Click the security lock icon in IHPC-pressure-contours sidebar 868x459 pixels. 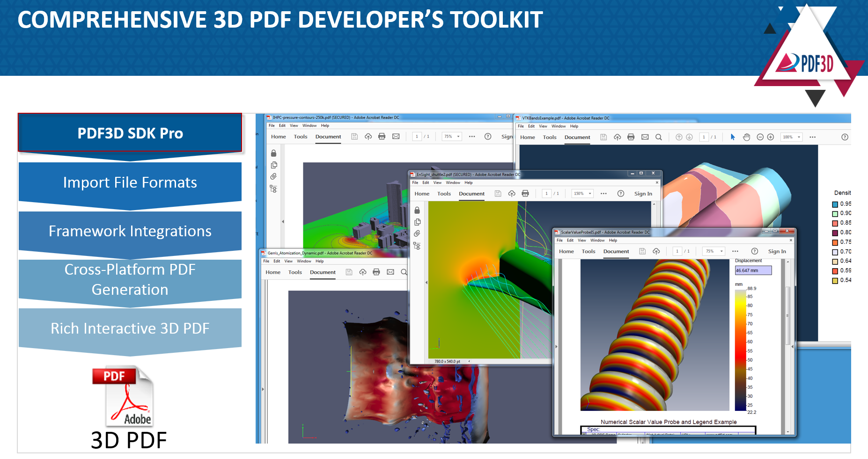pos(273,153)
